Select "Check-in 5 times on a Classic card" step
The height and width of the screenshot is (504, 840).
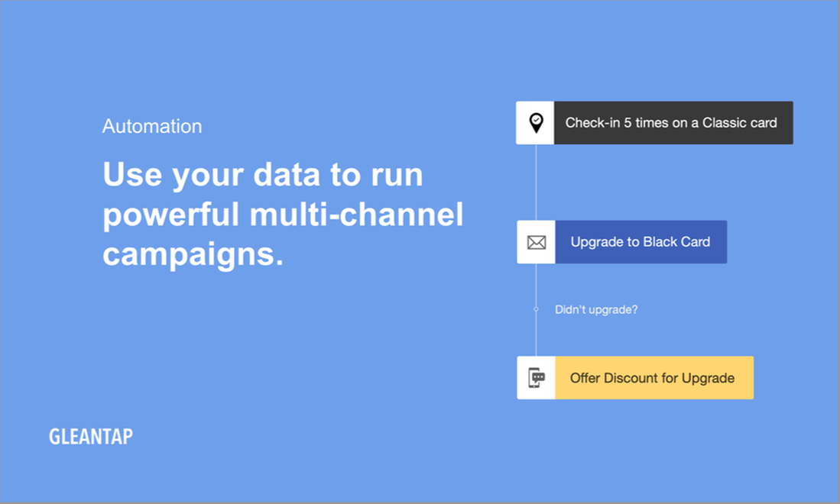pos(673,123)
